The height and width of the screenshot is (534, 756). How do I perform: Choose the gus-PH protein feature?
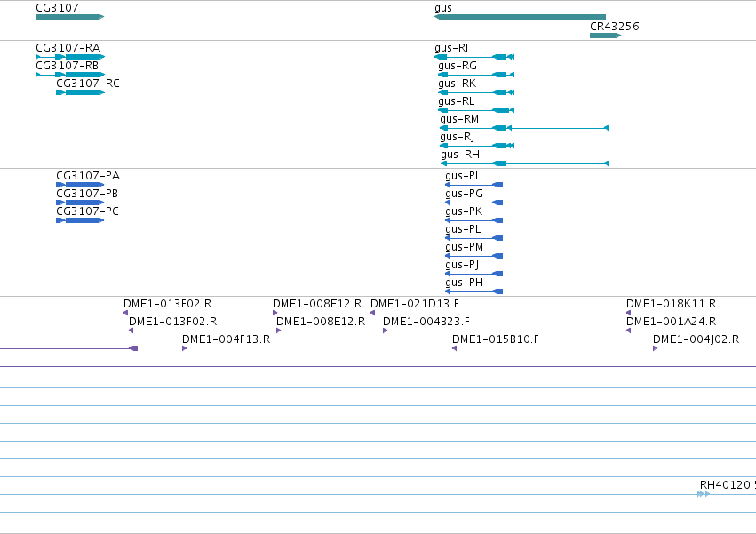click(474, 291)
